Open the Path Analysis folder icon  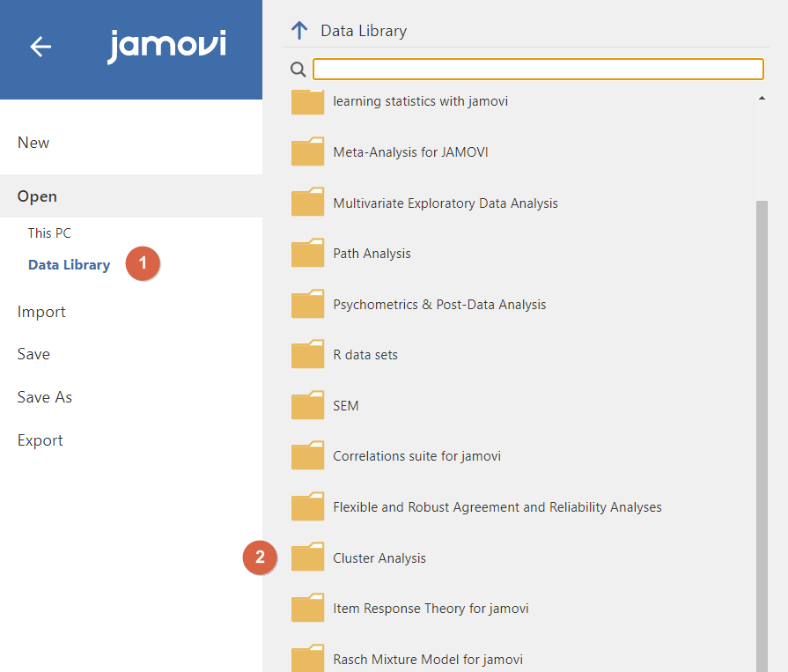[307, 253]
